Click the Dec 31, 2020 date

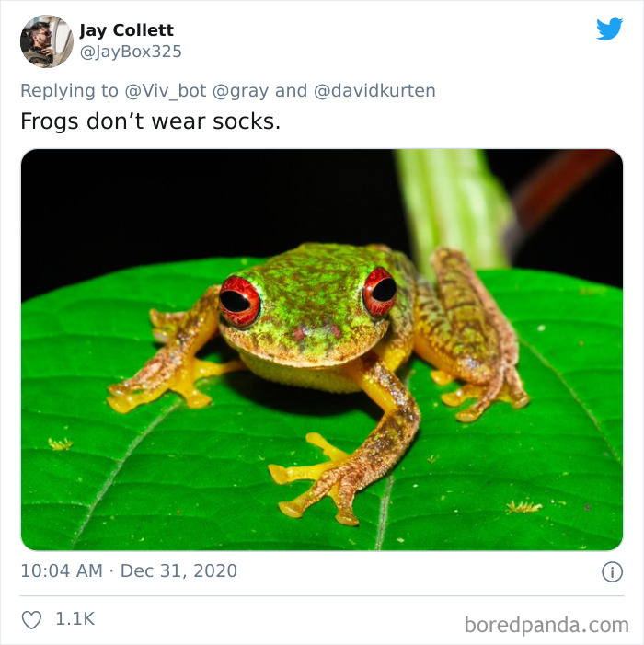[178, 571]
